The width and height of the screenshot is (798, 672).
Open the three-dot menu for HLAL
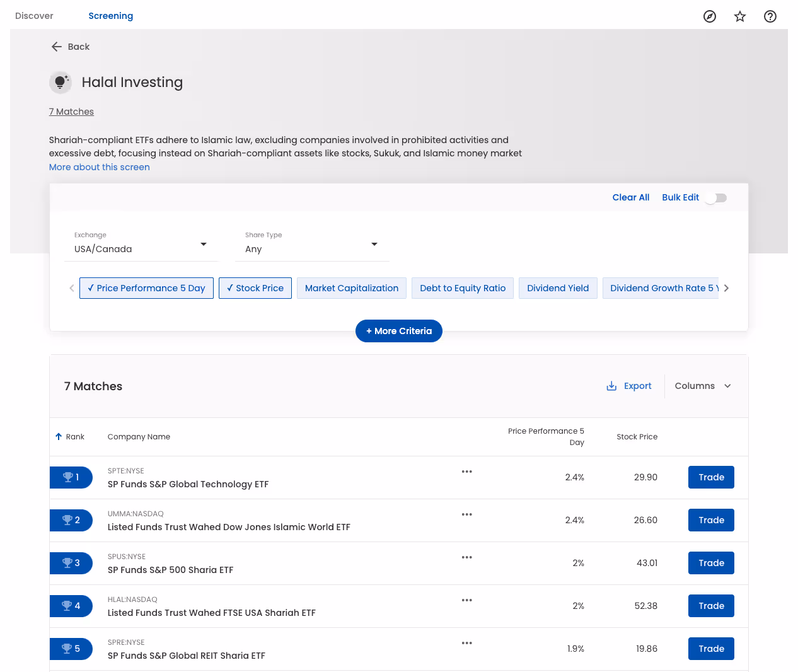click(x=467, y=600)
